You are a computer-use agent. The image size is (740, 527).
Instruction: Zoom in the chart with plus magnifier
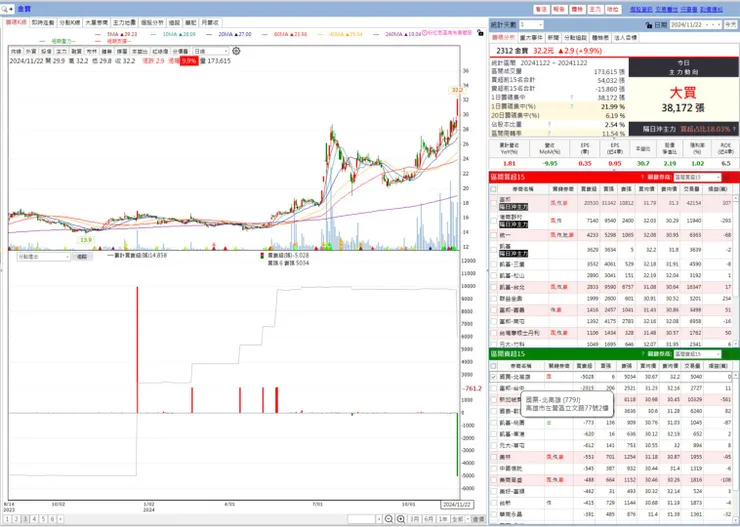(x=401, y=519)
